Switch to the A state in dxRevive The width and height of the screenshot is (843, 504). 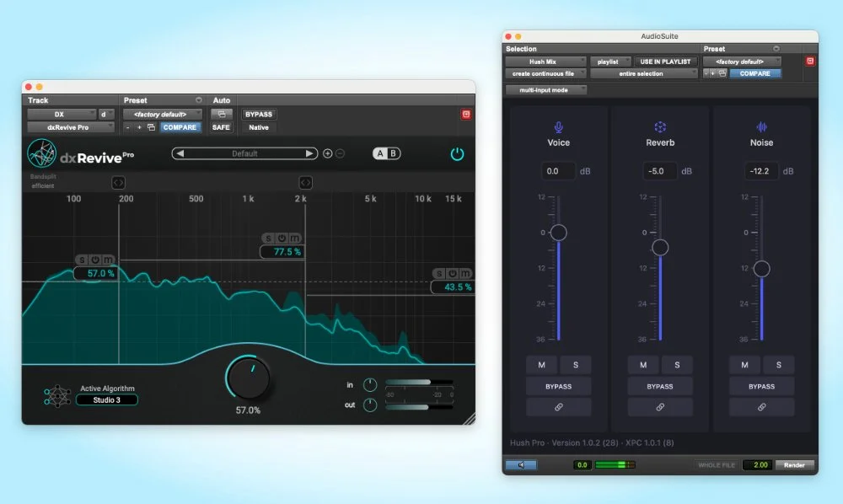coord(380,153)
